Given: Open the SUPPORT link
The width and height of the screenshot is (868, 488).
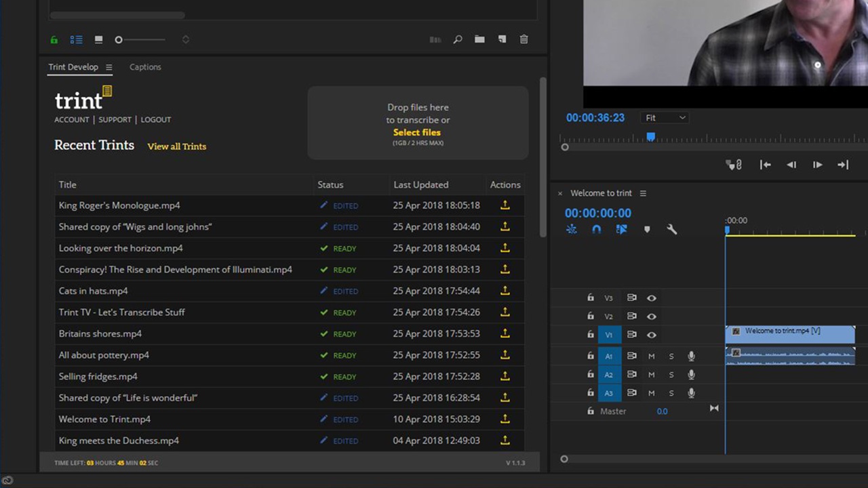Looking at the screenshot, I should click(x=115, y=119).
